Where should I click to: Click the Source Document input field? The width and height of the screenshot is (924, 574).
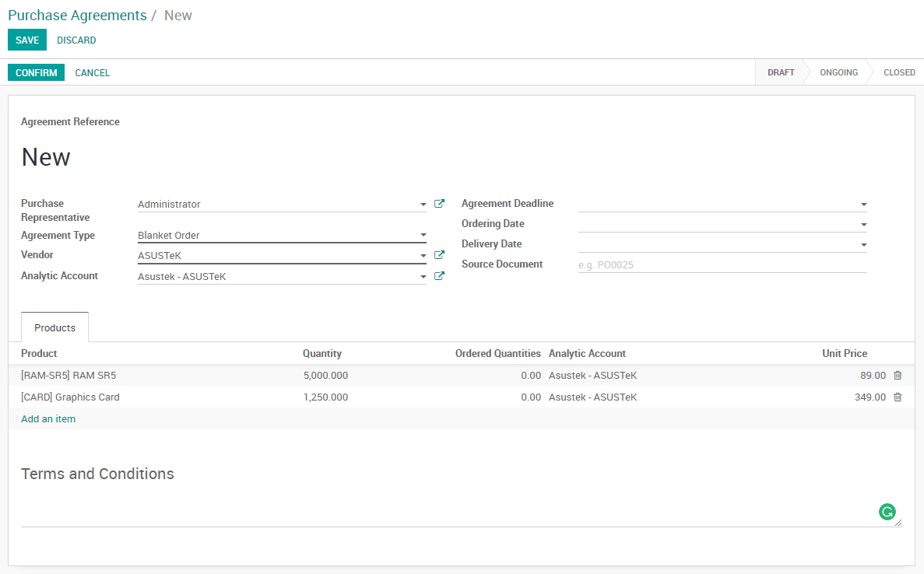tap(722, 265)
